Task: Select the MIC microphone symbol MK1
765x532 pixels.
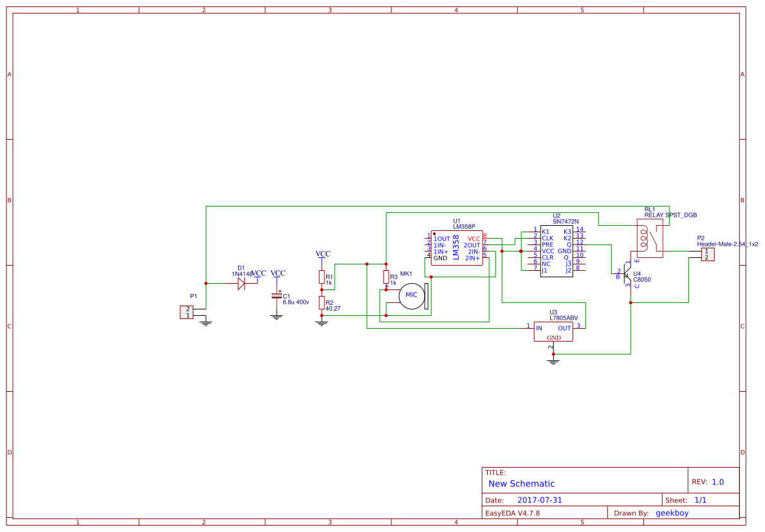Action: tap(412, 295)
